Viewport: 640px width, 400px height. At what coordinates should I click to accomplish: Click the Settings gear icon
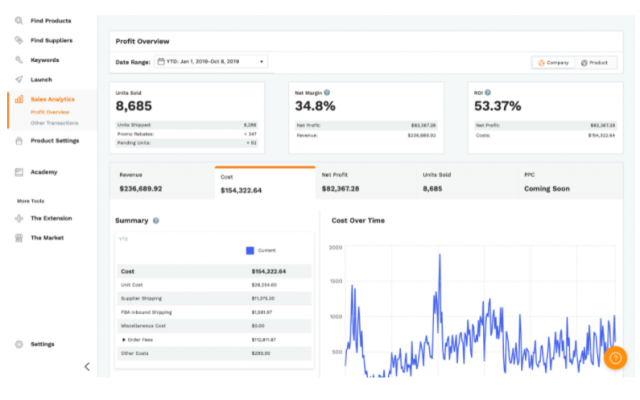point(19,344)
